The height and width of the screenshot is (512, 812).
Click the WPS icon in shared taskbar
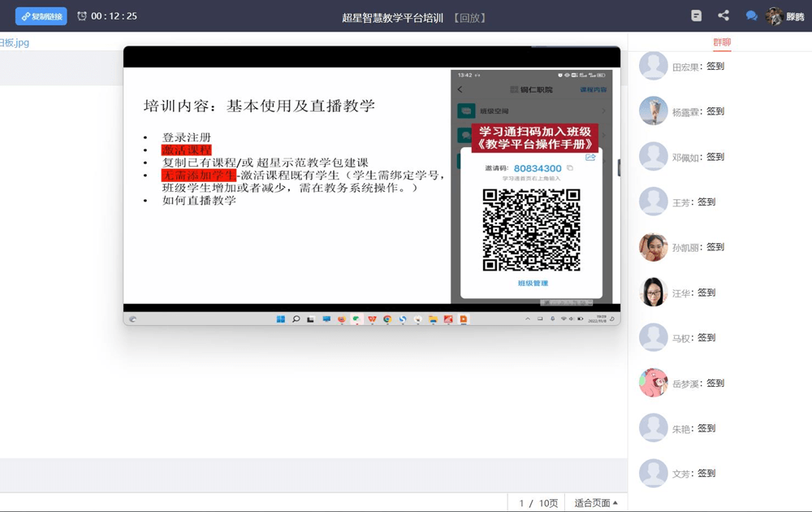372,319
